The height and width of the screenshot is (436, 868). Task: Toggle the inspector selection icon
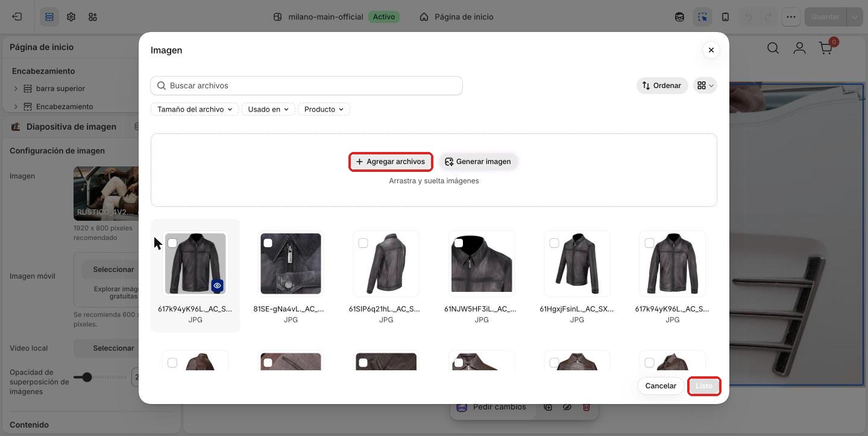702,17
